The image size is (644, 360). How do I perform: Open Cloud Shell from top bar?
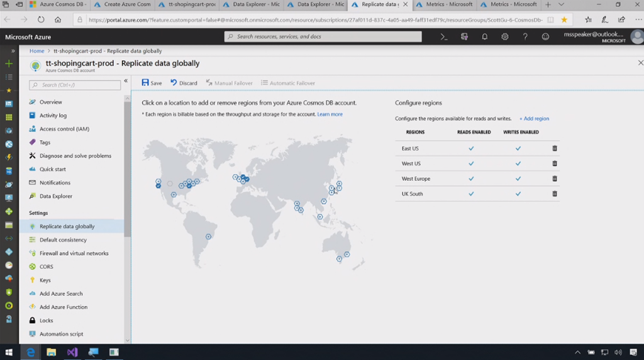click(x=444, y=37)
